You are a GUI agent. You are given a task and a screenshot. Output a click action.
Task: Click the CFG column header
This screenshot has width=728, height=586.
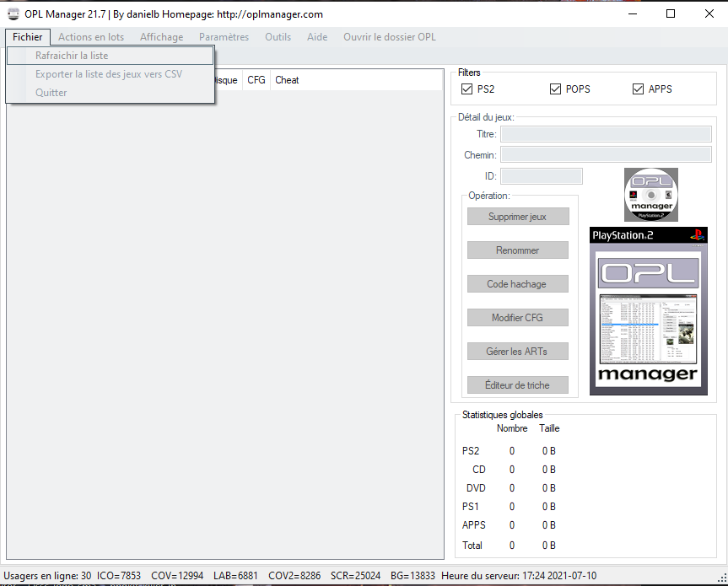[x=256, y=80]
